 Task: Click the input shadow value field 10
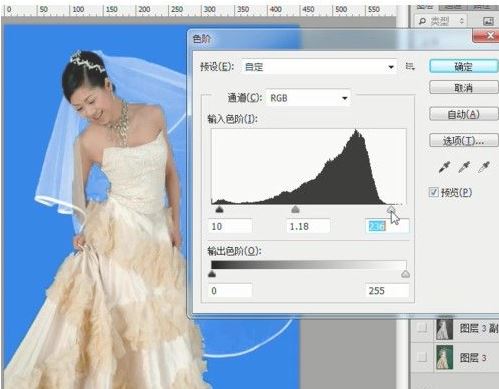click(230, 227)
